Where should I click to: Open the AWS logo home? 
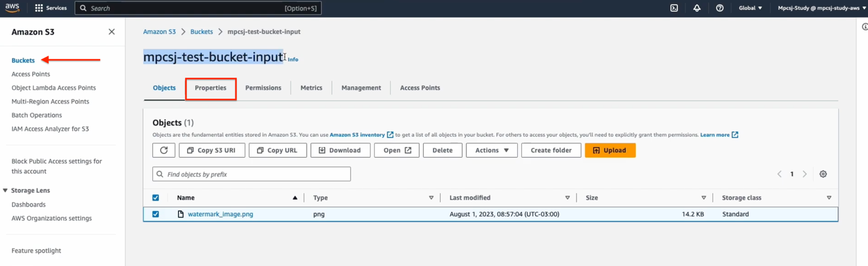pyautogui.click(x=12, y=8)
